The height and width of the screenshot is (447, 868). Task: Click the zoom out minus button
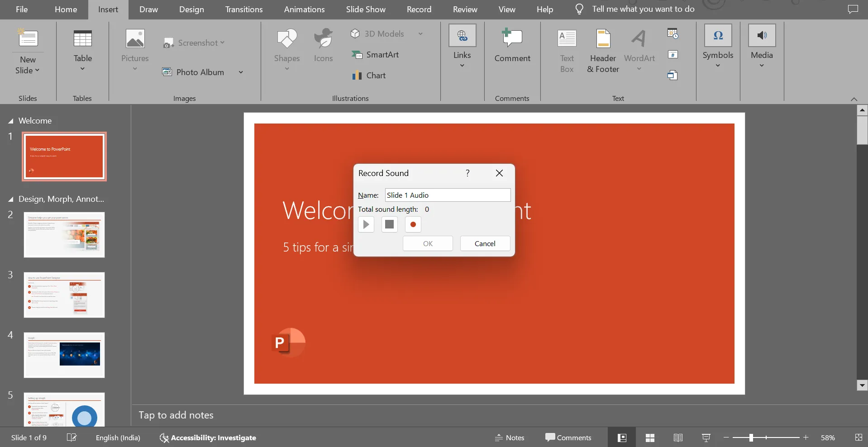pos(726,437)
